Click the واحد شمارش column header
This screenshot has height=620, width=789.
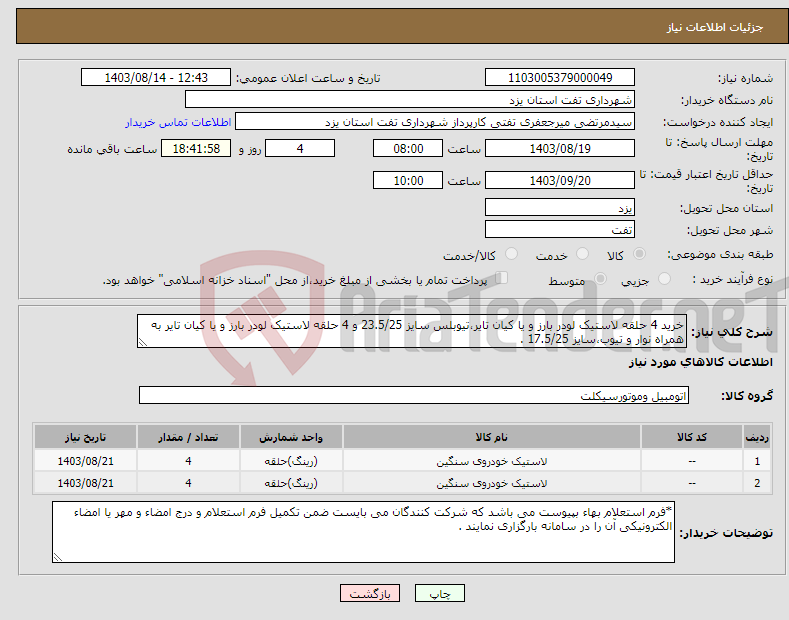[291, 437]
